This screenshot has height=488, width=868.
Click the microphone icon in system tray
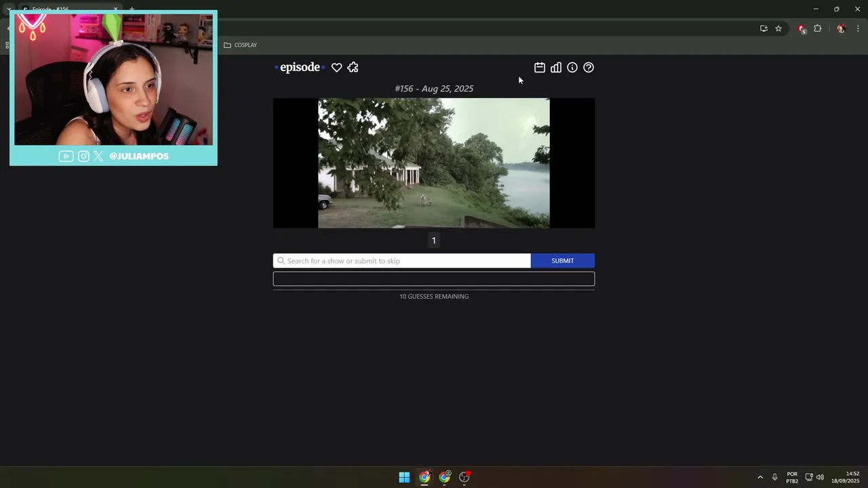point(774,477)
